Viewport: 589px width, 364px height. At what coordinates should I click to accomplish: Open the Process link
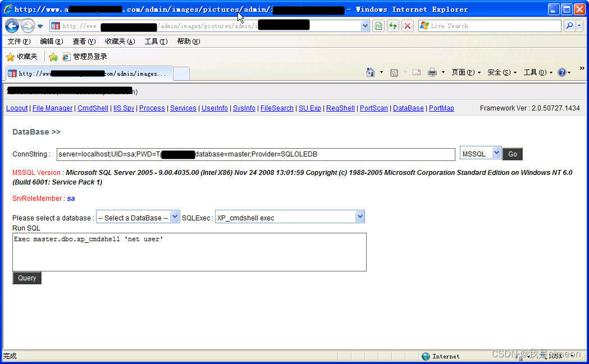152,108
